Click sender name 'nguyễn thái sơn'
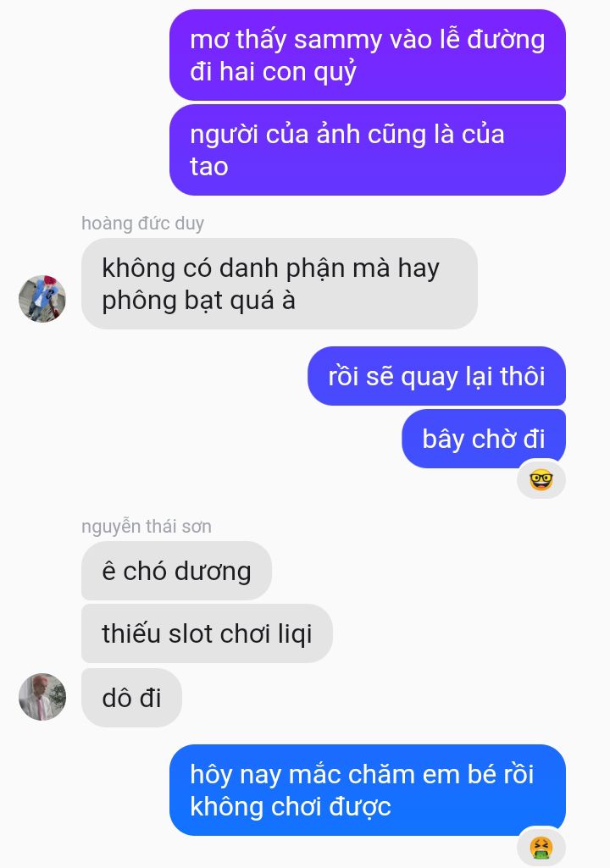610x868 pixels. click(147, 526)
